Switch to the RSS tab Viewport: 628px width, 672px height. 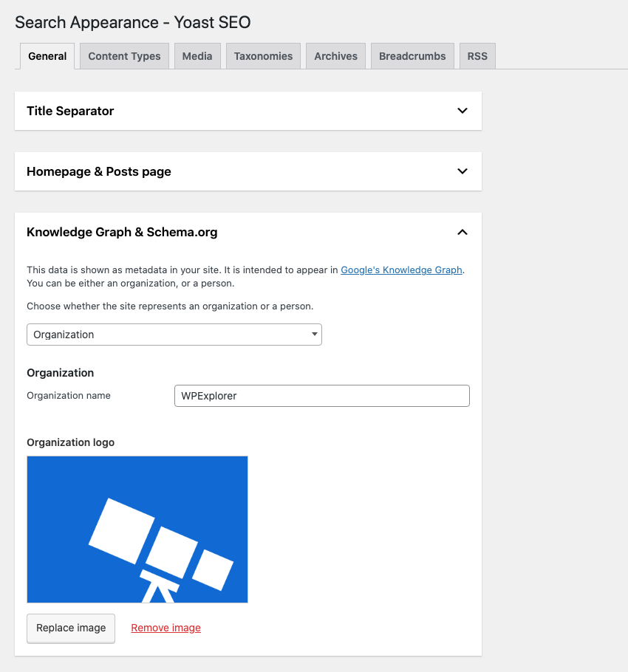tap(477, 56)
